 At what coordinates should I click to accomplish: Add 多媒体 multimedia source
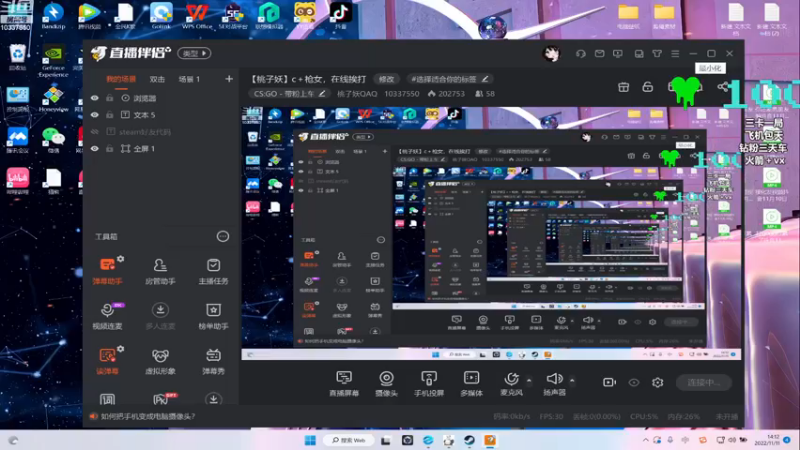pos(471,383)
